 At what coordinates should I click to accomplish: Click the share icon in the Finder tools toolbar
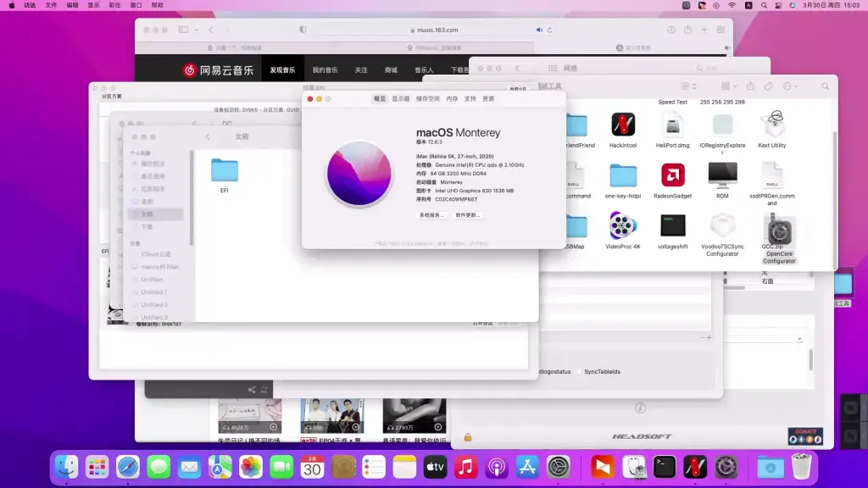751,86
